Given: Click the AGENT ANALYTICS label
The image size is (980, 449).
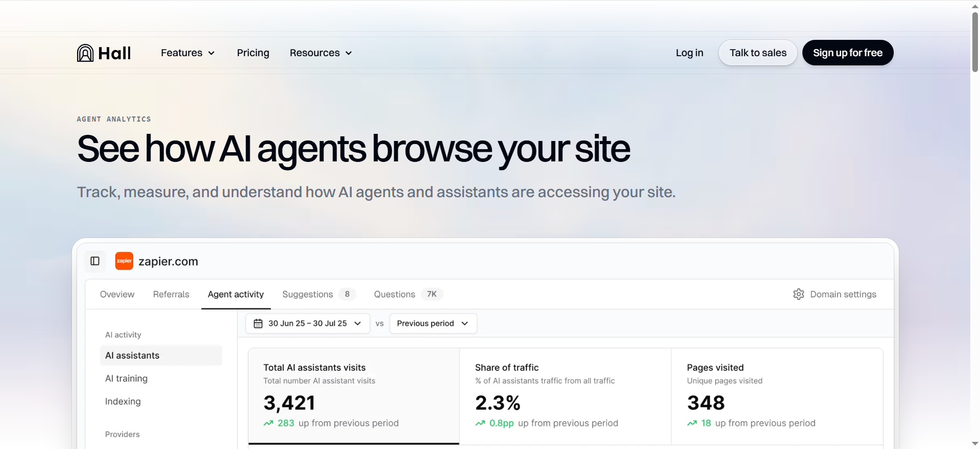Looking at the screenshot, I should (x=114, y=119).
